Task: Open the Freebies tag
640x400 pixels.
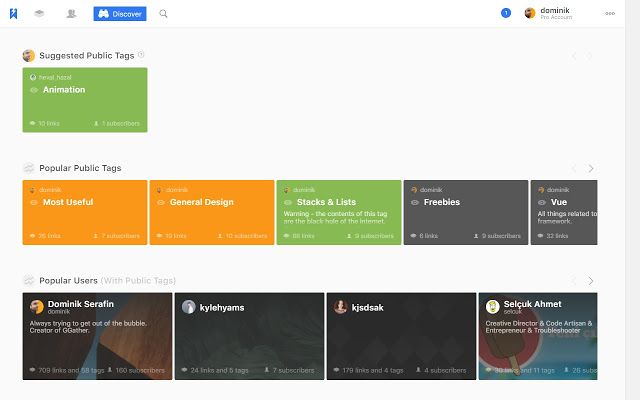Action: [466, 213]
